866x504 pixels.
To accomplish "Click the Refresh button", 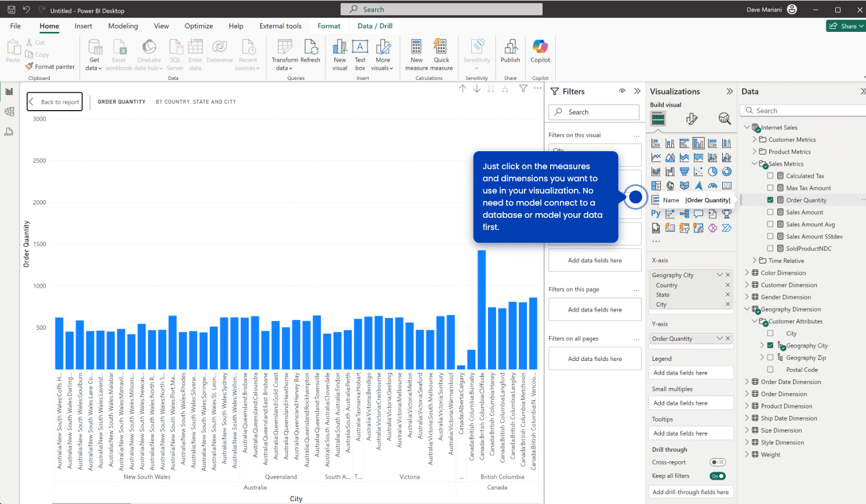I will tap(310, 52).
